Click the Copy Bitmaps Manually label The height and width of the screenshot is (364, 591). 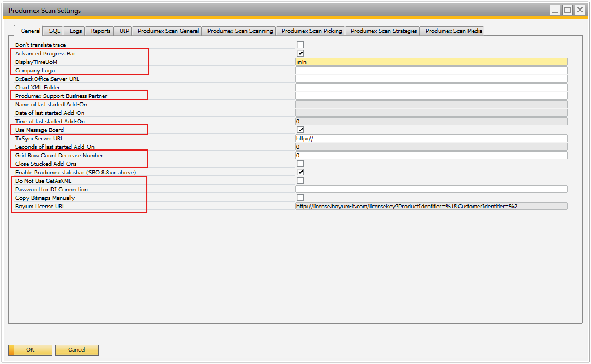[45, 198]
